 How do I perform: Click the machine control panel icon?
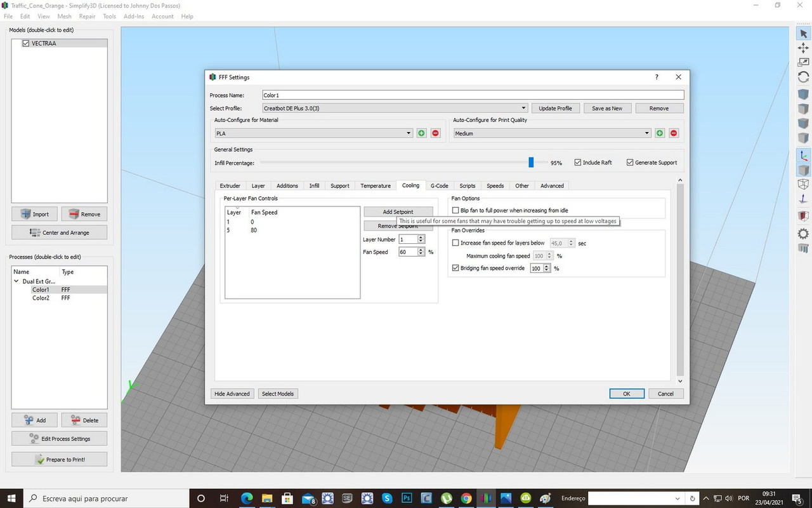[x=803, y=233]
